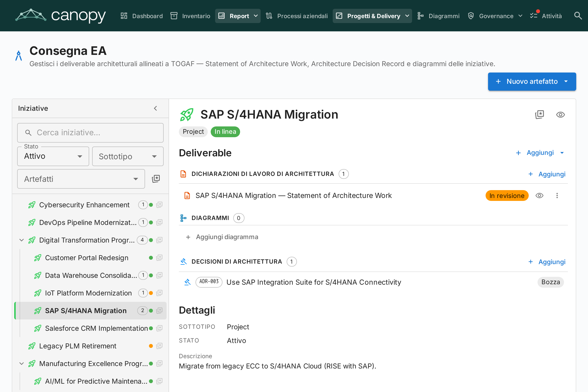Click the gavel icon beside ADR-003
588x392 pixels.
click(187, 282)
